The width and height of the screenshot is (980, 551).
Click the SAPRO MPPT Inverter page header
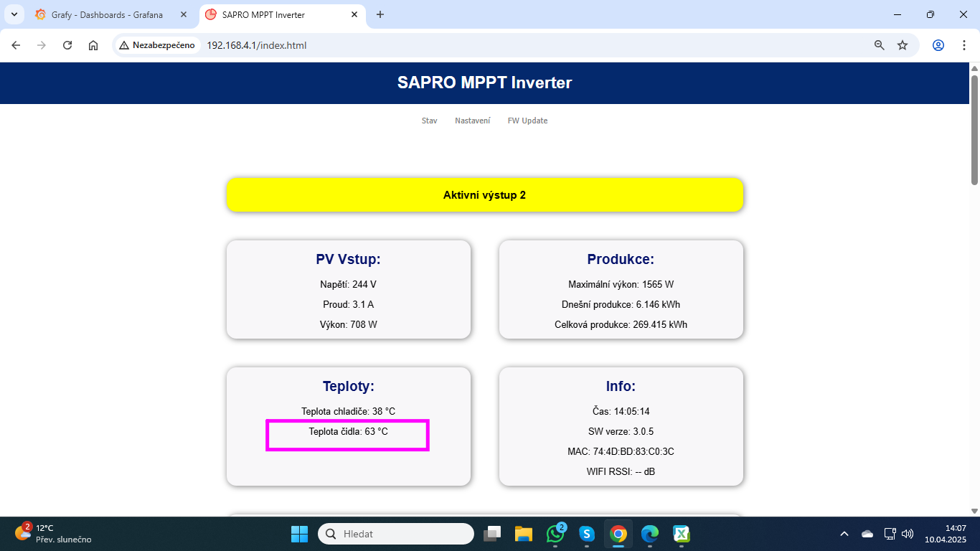(x=485, y=83)
